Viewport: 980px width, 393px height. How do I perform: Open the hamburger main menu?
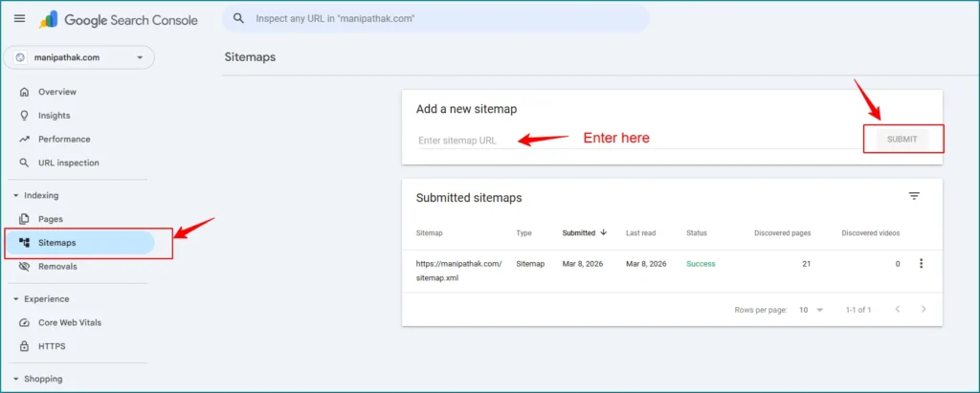pos(19,19)
